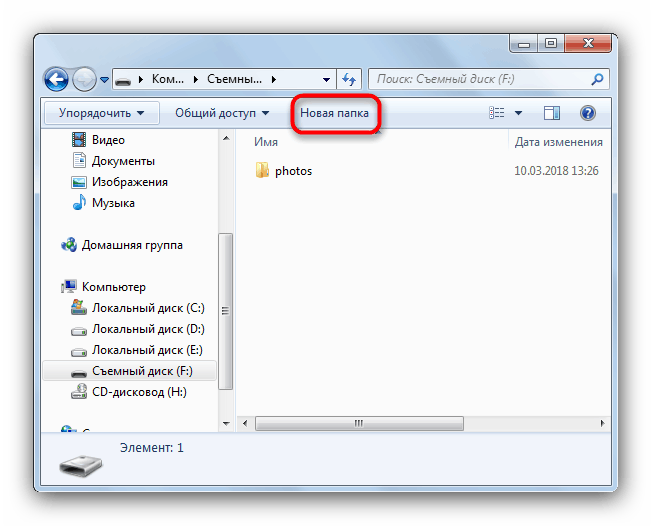Viewport: 652px width, 526px height.
Task: Click the horizontal scrollbar thumb in file list
Action: [359, 423]
